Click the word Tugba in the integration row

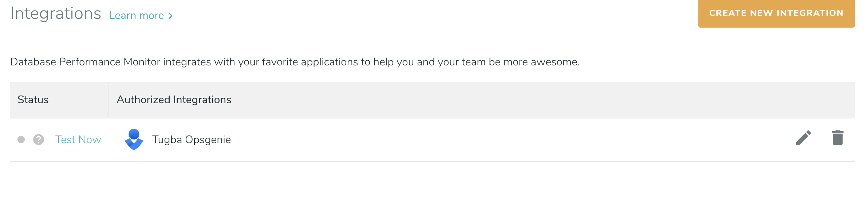(167, 140)
